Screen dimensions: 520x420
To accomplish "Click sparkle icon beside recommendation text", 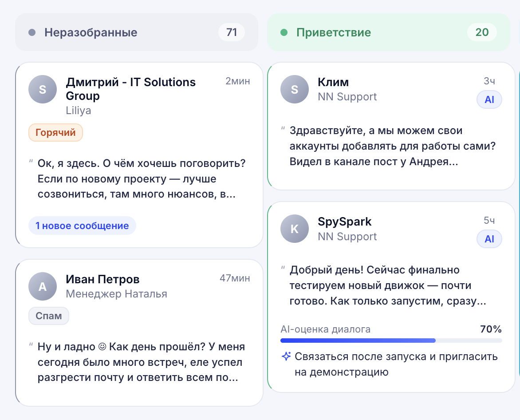I will point(286,357).
